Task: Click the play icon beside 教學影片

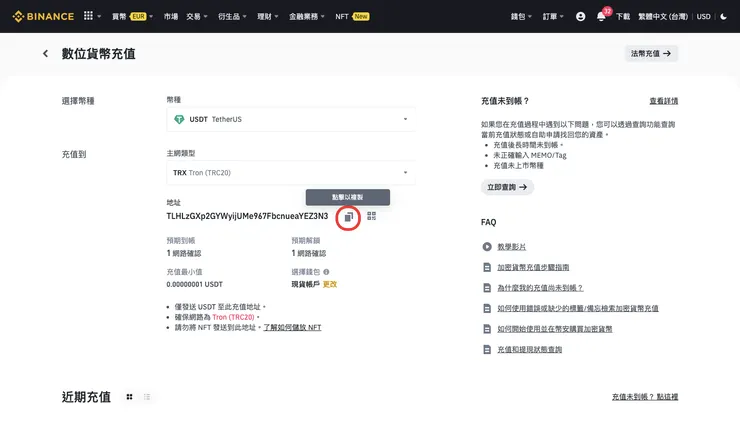Action: pos(487,247)
